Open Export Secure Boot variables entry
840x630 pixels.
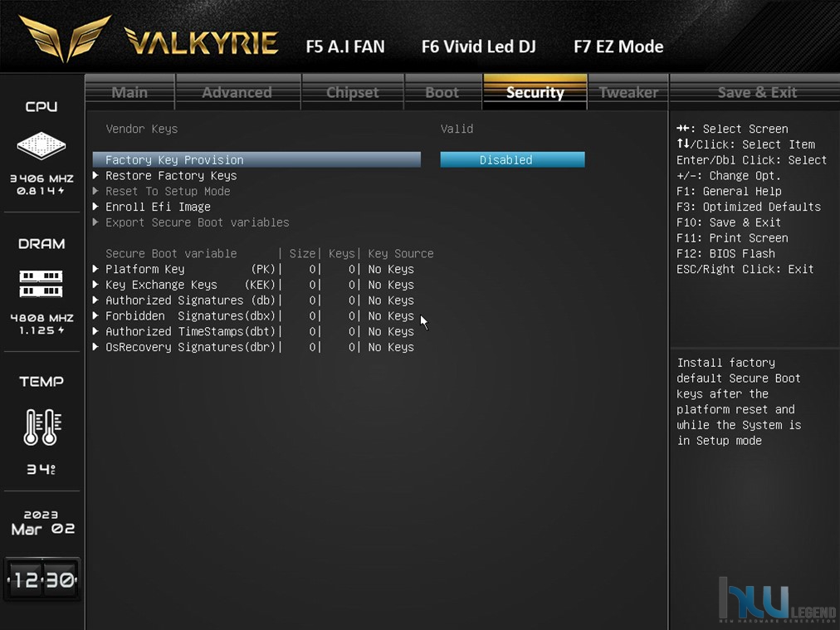(x=198, y=222)
